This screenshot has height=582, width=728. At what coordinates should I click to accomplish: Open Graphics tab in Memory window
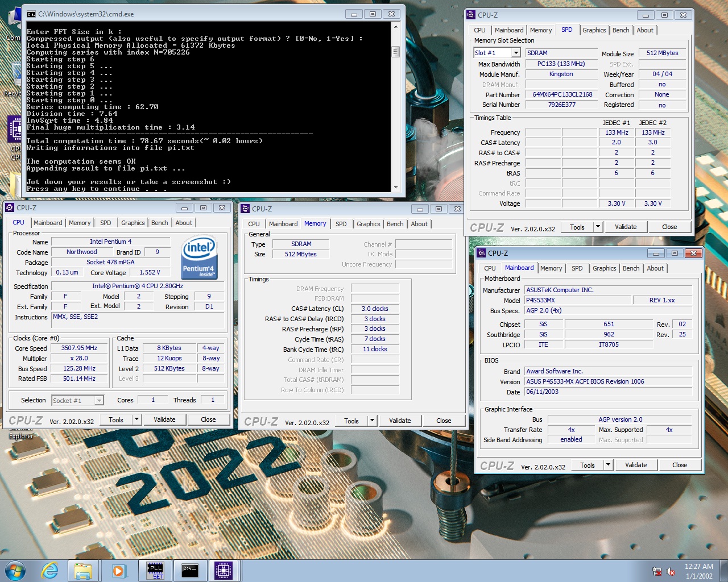pyautogui.click(x=368, y=224)
